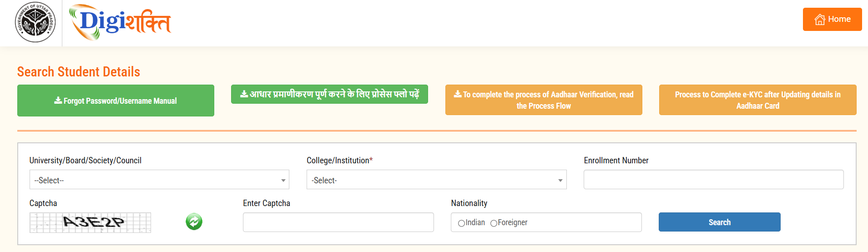Click the arrow of College/Institution select box
Screen dimensions: 868x252
560,181
